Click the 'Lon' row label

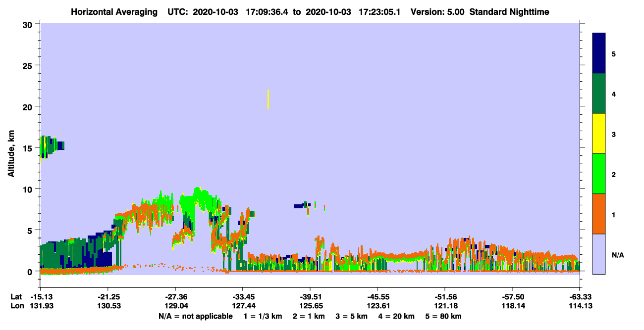pyautogui.click(x=16, y=306)
